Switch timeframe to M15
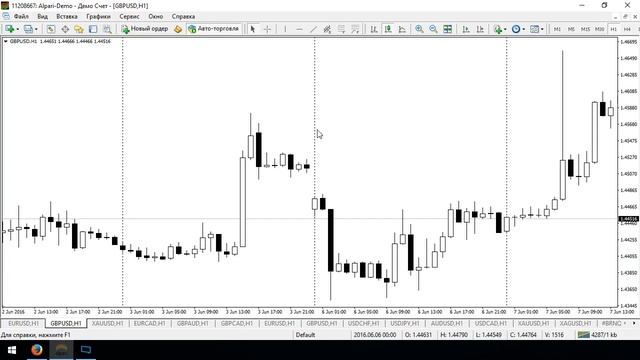Image resolution: width=640 pixels, height=360 pixels. click(585, 29)
